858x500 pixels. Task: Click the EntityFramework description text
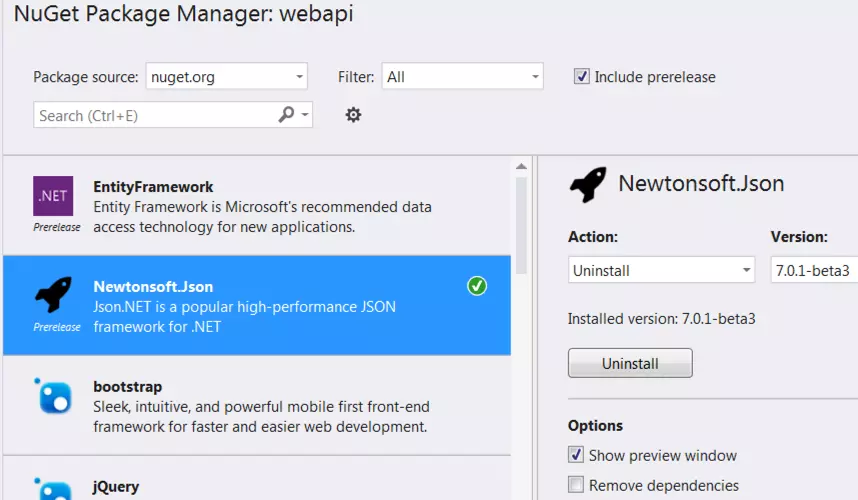262,217
